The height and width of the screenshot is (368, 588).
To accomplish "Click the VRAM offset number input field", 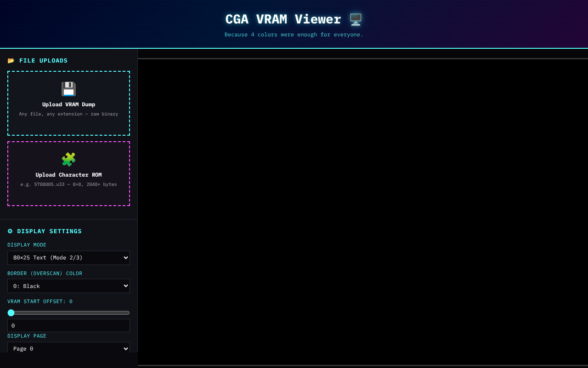I will (x=68, y=326).
